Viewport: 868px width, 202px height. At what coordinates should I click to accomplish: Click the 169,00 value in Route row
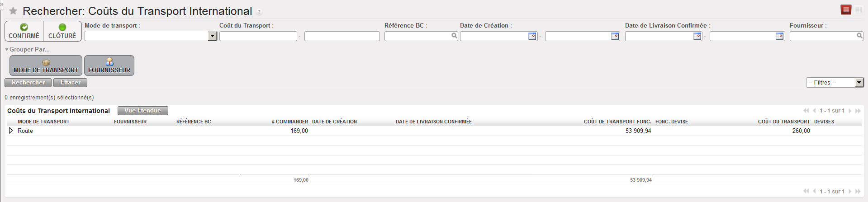pyautogui.click(x=299, y=131)
